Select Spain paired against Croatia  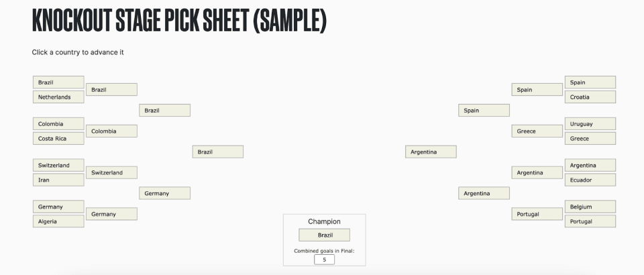pyautogui.click(x=590, y=82)
